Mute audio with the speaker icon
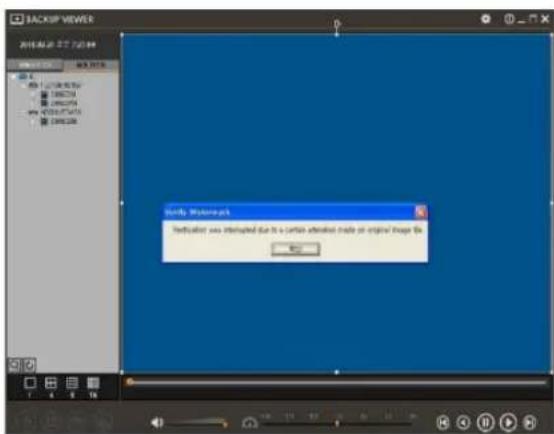This screenshot has width=554, height=434. point(157,422)
